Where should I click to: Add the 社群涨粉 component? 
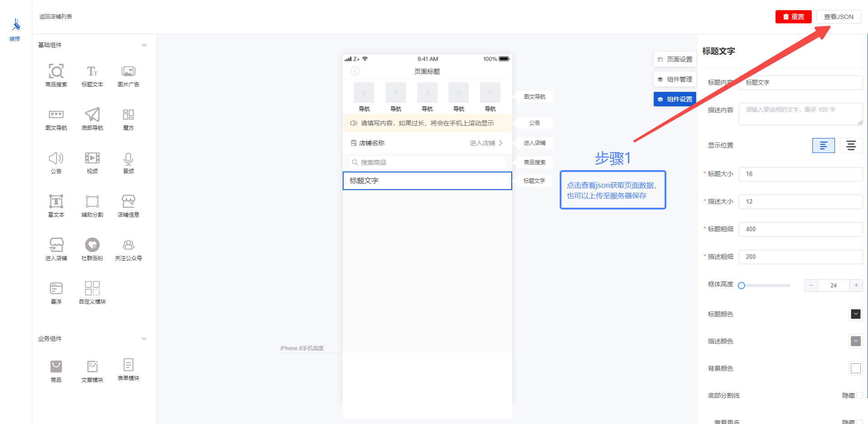tap(92, 249)
